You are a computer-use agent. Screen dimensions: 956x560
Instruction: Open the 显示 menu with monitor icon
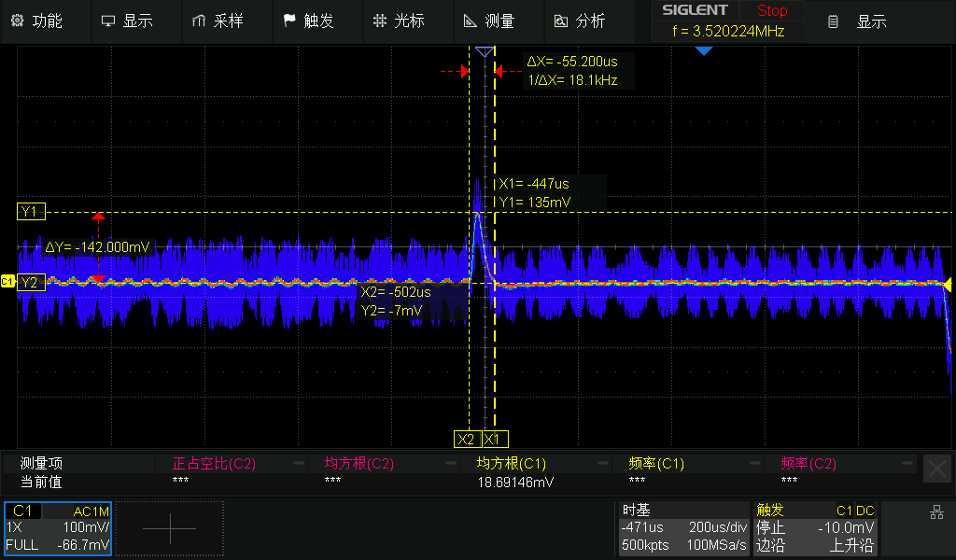pos(127,21)
